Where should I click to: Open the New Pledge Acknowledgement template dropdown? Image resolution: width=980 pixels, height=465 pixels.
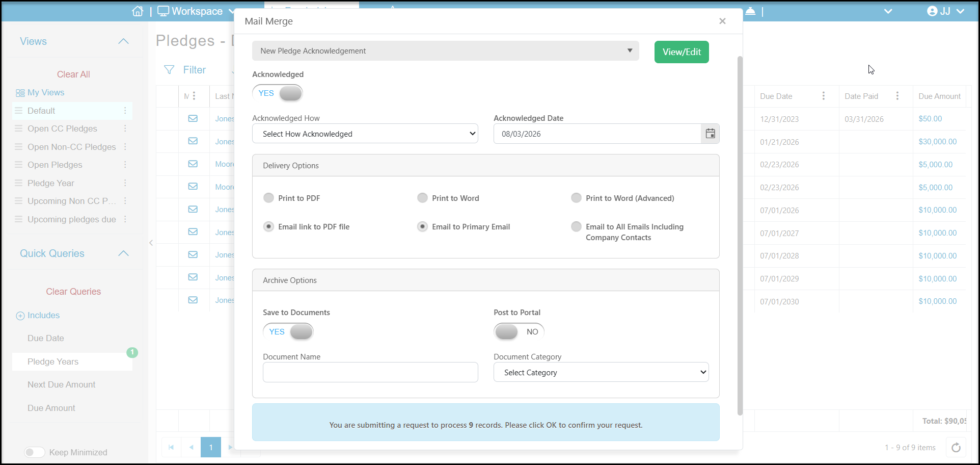[446, 51]
